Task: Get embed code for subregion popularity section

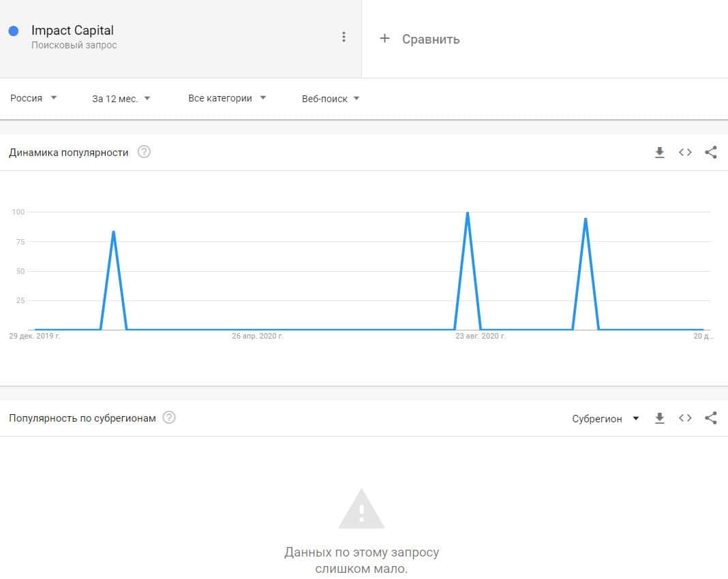Action: [x=685, y=418]
